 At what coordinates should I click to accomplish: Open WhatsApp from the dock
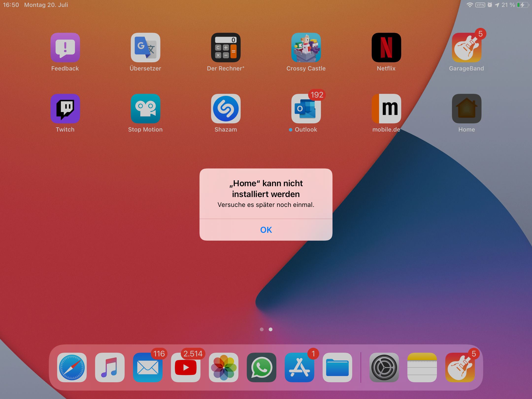(x=261, y=367)
